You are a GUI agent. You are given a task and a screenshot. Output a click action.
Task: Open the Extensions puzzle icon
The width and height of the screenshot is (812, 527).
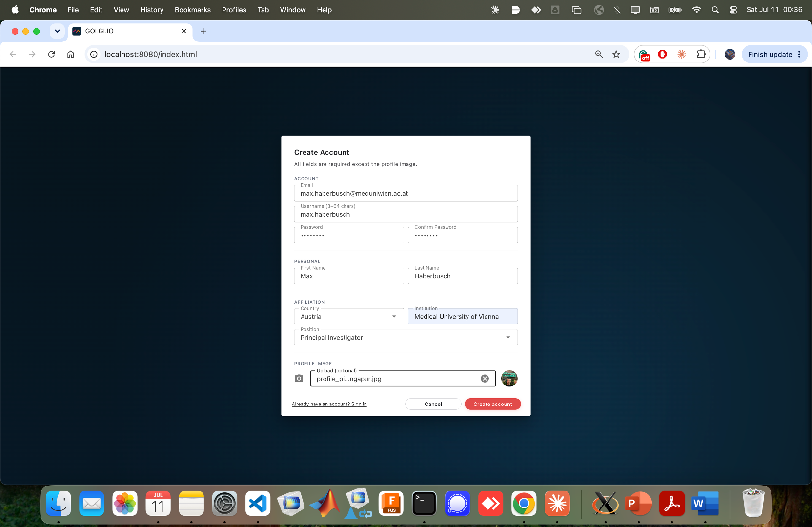pyautogui.click(x=701, y=54)
